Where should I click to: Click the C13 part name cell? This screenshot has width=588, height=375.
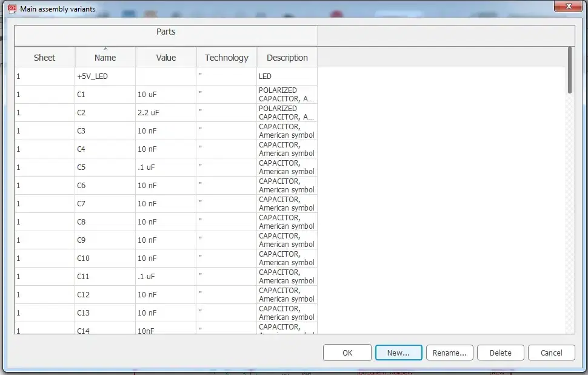pos(83,313)
